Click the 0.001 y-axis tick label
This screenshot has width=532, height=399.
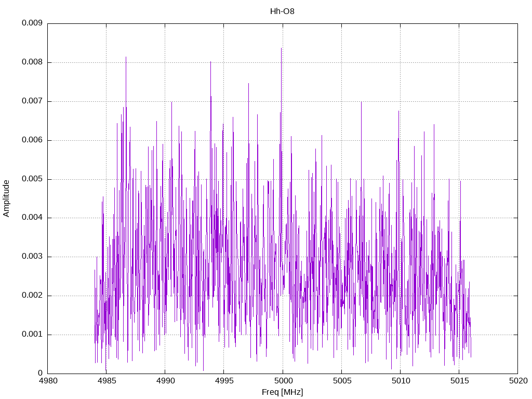(x=32, y=334)
